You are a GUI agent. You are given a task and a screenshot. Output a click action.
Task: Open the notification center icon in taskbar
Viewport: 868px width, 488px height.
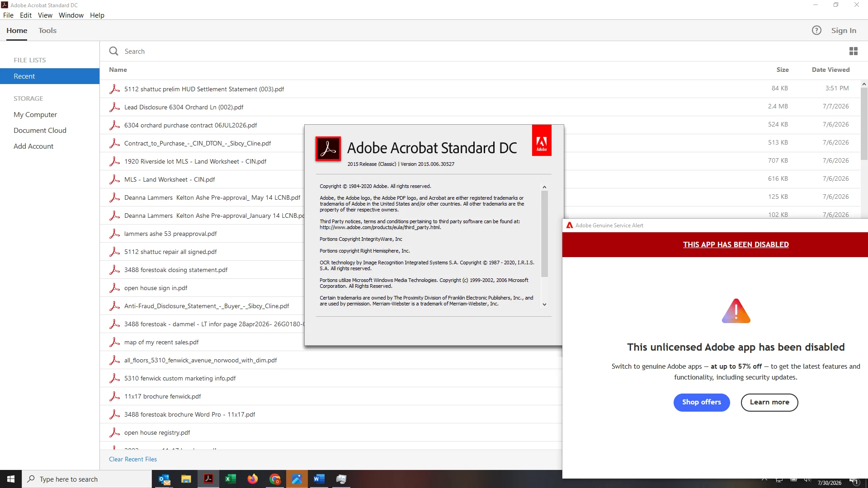854,481
